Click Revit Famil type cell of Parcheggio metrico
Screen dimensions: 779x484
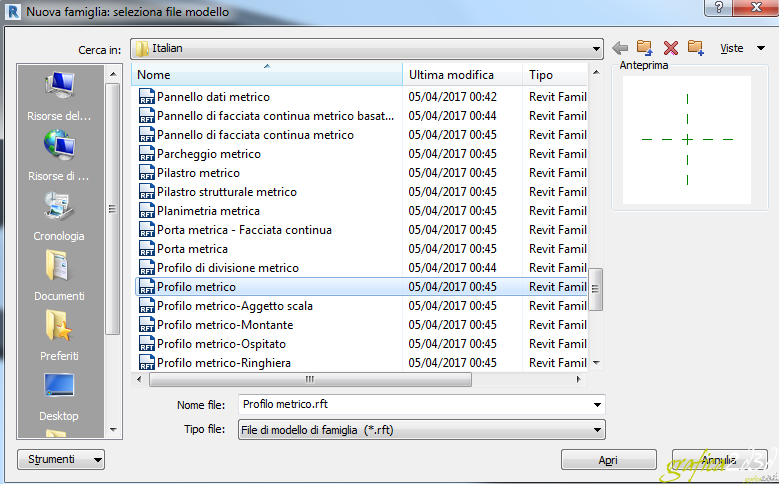(x=557, y=154)
